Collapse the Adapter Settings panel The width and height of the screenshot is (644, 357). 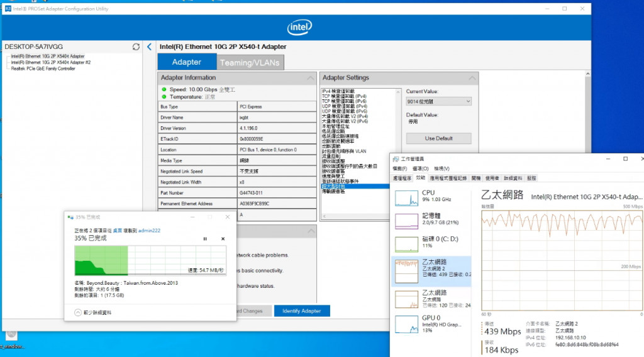[x=472, y=78]
